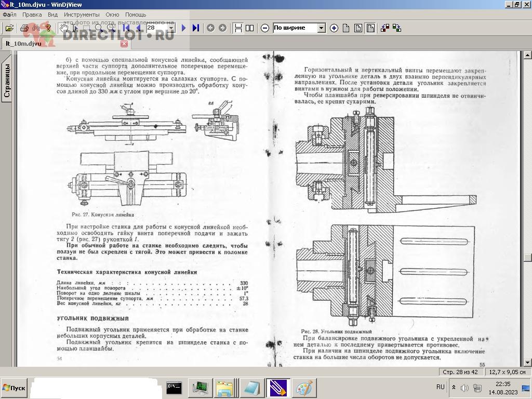Set zoom to fit page icon

358,28
